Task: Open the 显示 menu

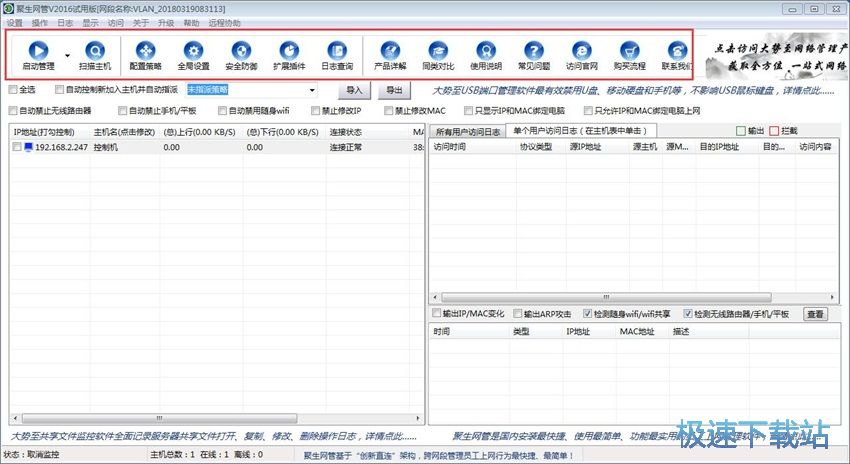Action: coord(91,23)
